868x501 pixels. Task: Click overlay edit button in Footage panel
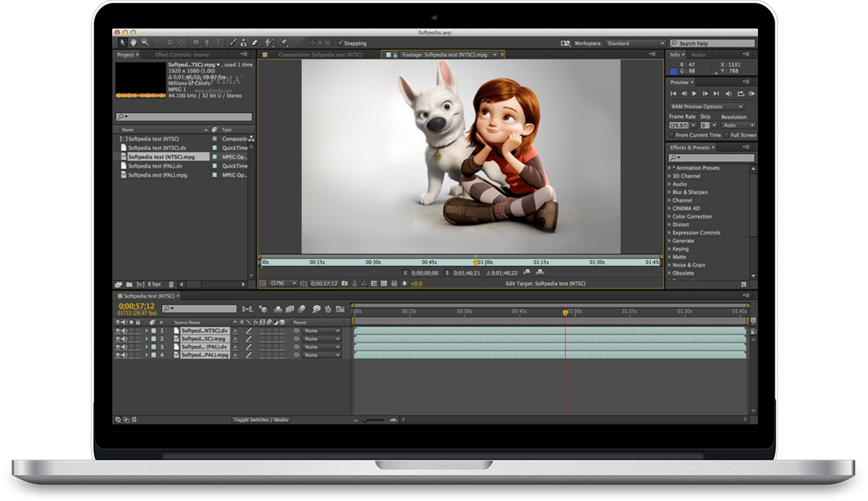tap(540, 272)
